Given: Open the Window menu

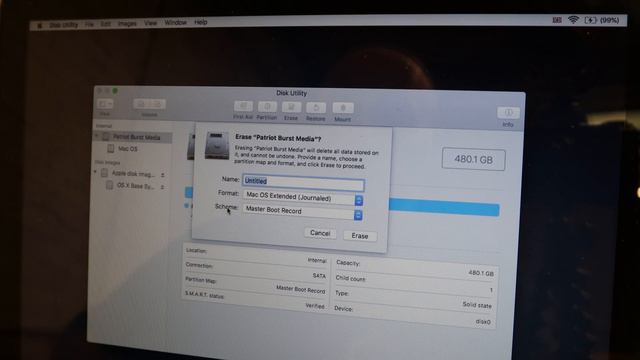Looking at the screenshot, I should click(176, 22).
